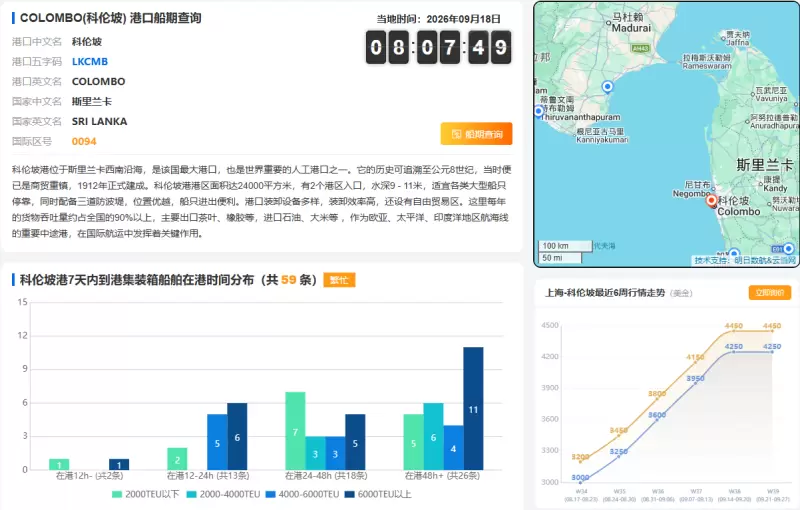Click the COLOMBO value next to 港口英文名
800x510 pixels.
[98, 82]
